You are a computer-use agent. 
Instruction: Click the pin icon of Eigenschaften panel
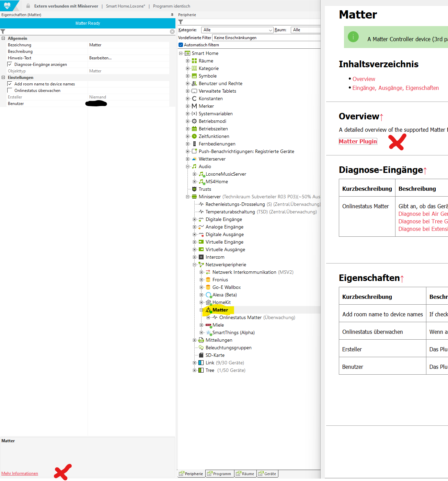(172, 15)
